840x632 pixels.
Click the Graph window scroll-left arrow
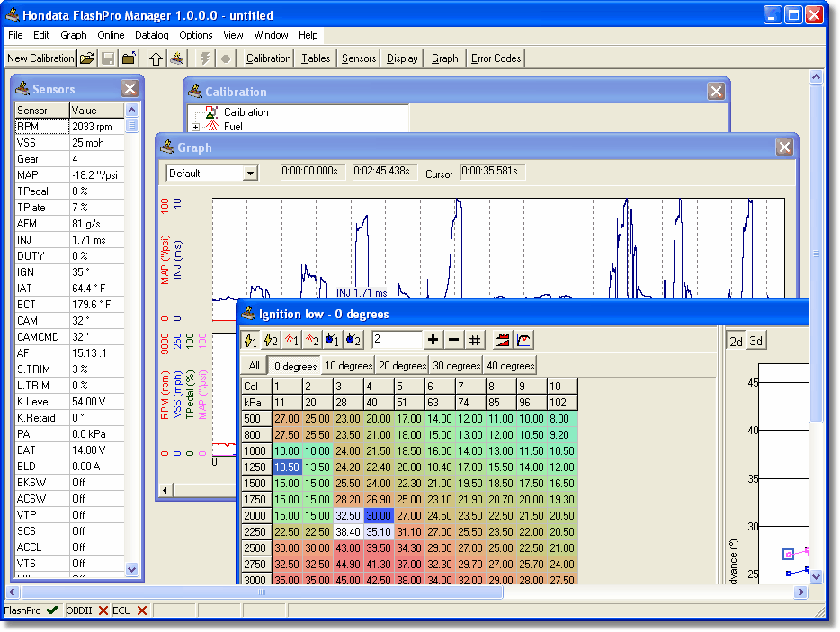coord(165,490)
